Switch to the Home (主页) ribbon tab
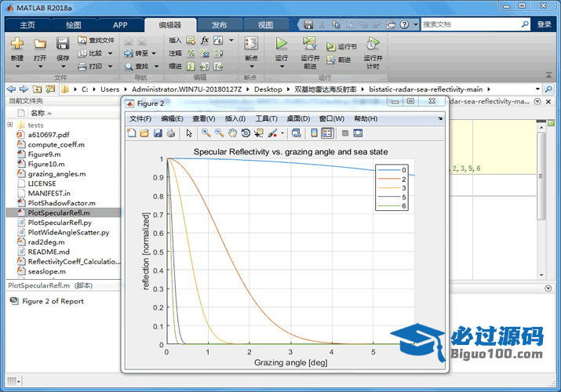561x392 pixels. pos(27,25)
